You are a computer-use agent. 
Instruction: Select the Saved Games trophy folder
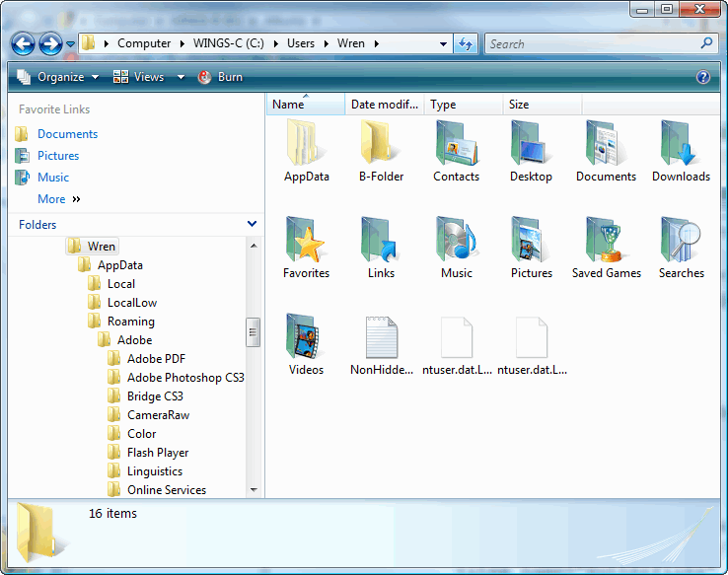click(606, 240)
